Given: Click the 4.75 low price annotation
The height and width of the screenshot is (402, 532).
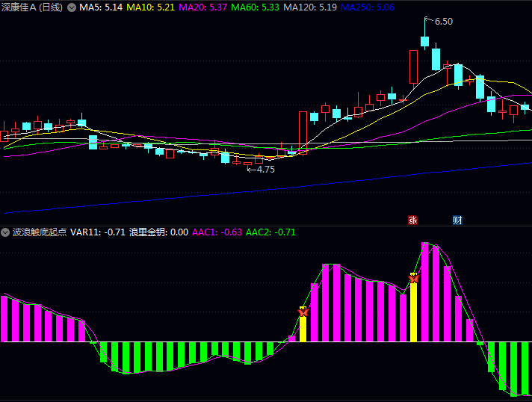Looking at the screenshot, I should click(266, 170).
